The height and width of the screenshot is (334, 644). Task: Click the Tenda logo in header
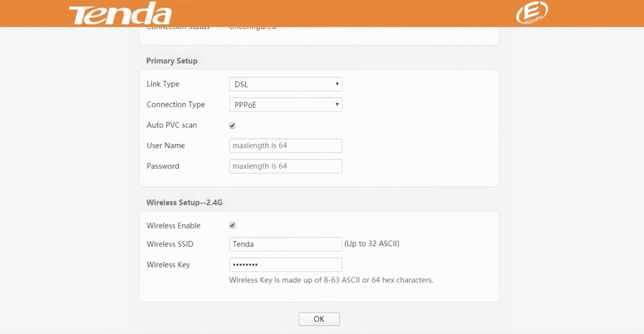click(120, 14)
